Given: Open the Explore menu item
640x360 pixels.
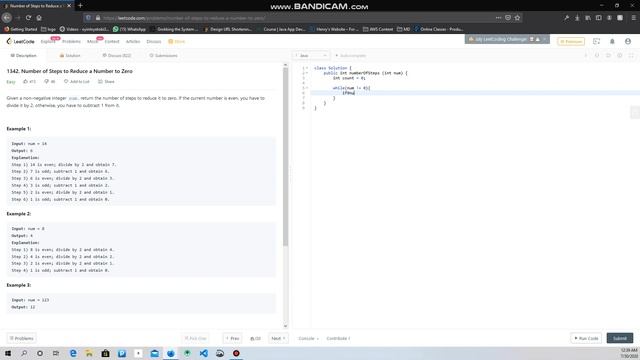Looking at the screenshot, I should point(48,41).
